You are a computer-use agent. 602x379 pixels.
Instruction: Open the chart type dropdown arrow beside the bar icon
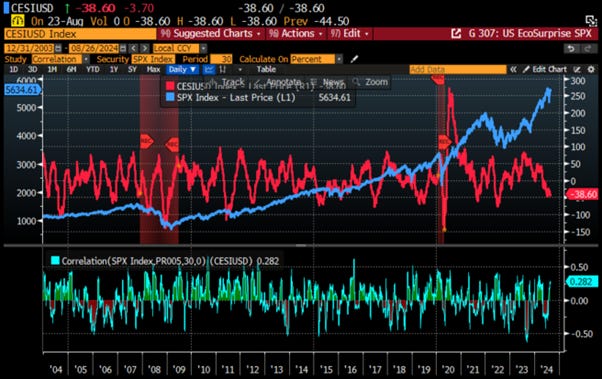(240, 70)
